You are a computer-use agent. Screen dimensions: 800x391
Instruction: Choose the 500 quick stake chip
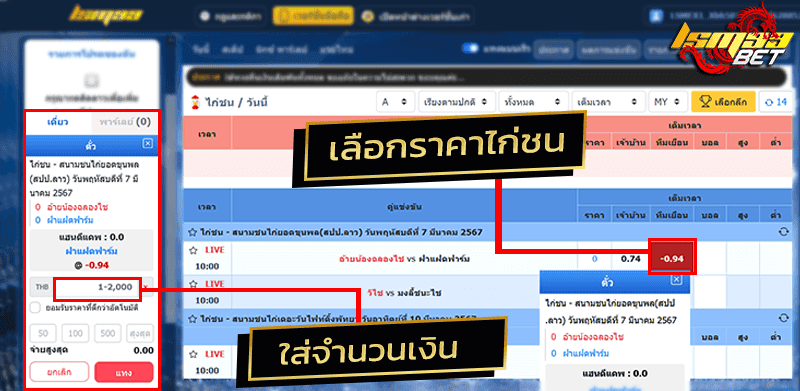(x=108, y=333)
